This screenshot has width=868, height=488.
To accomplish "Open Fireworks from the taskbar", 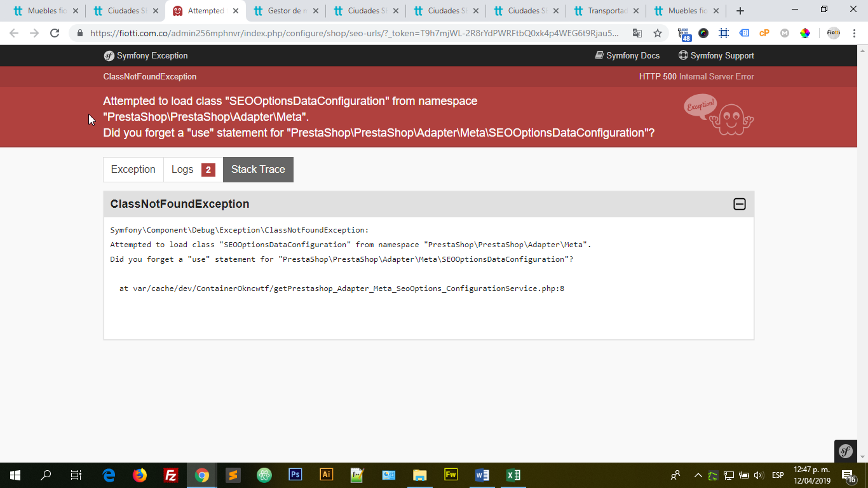I will 451,475.
